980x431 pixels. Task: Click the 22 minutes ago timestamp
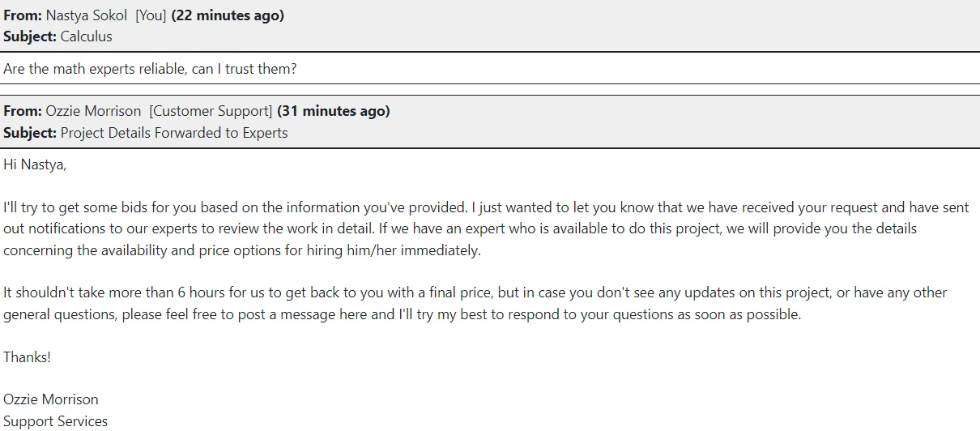tap(228, 15)
